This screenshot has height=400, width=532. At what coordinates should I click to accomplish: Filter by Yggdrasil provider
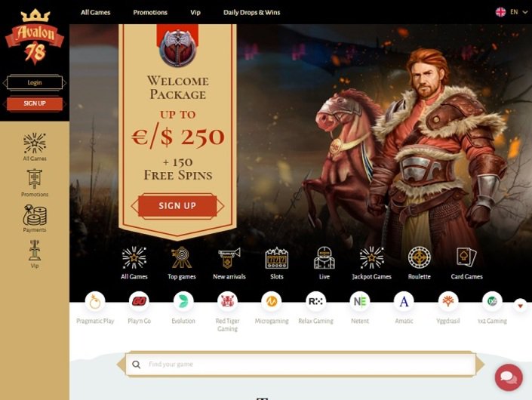(447, 308)
